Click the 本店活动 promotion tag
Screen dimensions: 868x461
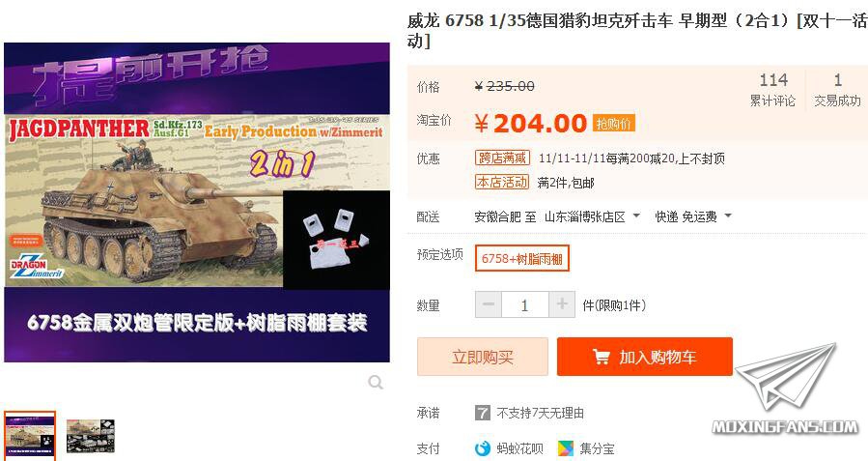pos(502,182)
